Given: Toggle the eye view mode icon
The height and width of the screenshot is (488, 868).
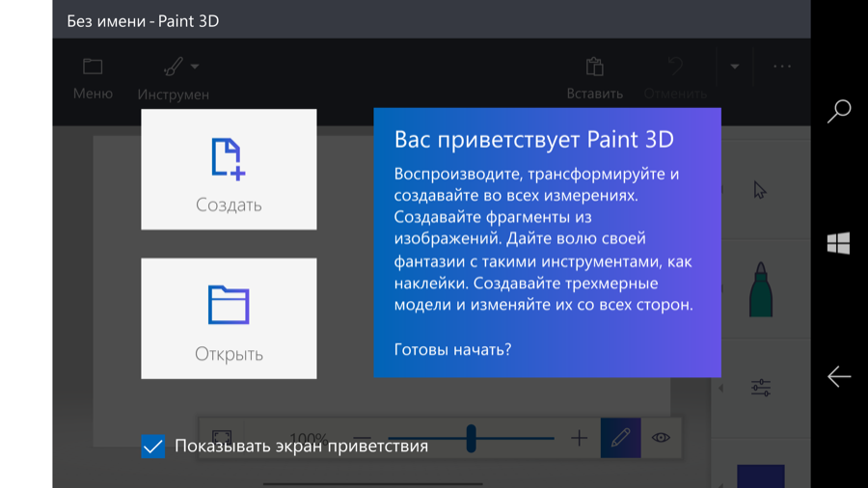Looking at the screenshot, I should click(661, 438).
